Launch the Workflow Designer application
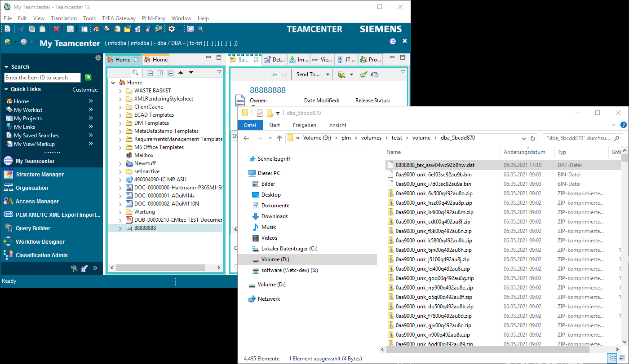629x364 pixels. (x=40, y=242)
